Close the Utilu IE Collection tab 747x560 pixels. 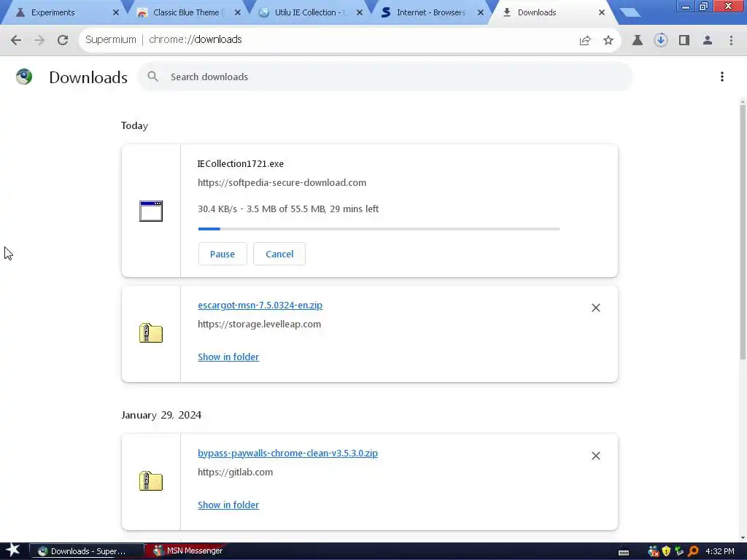[x=360, y=13]
